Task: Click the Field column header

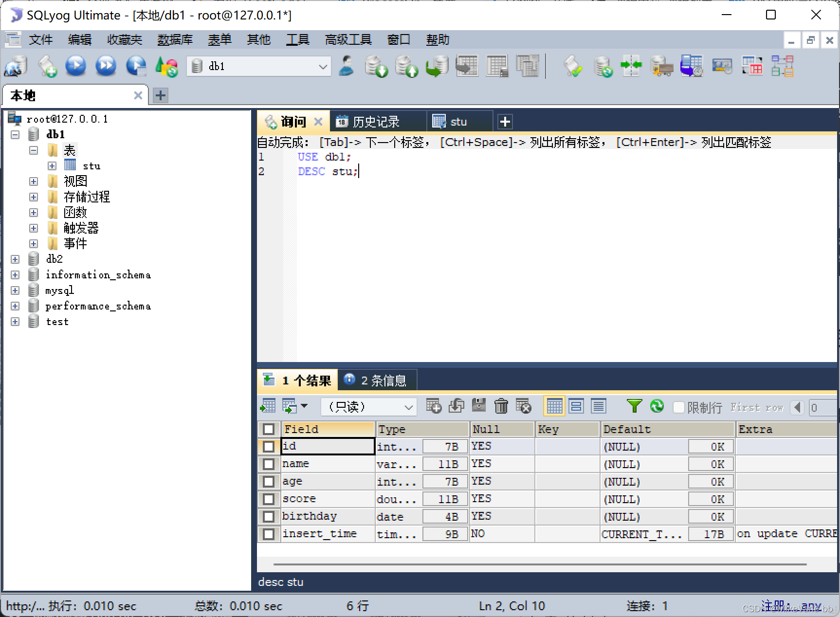Action: (329, 429)
